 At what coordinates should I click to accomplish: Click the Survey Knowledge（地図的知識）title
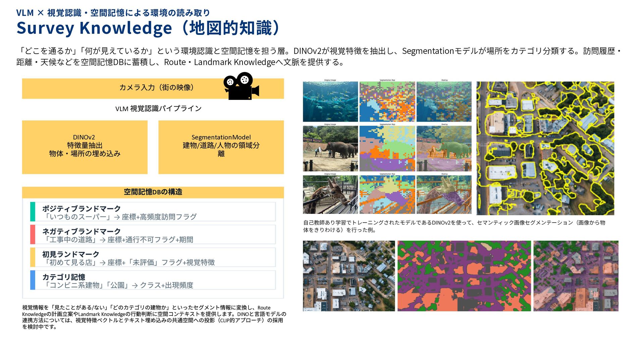click(x=149, y=28)
